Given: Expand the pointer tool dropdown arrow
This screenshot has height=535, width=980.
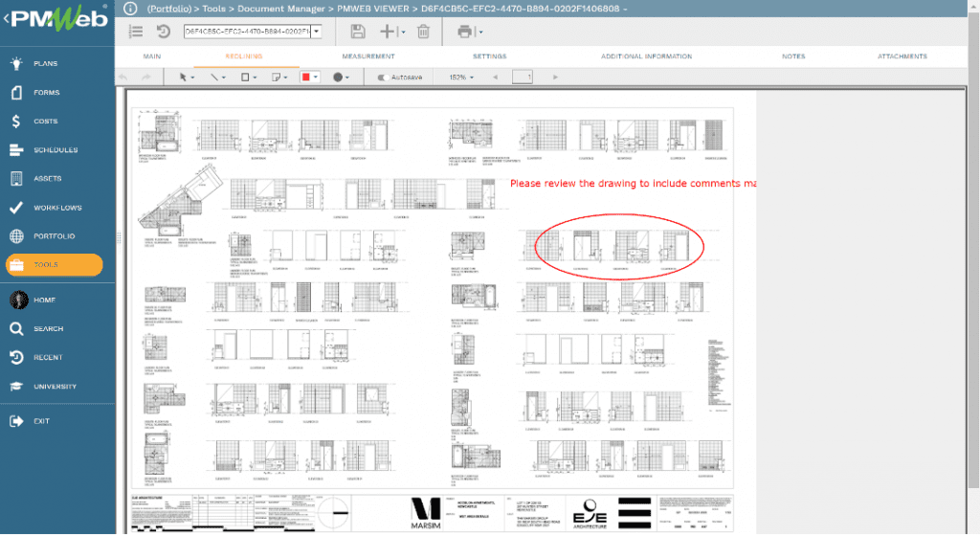Looking at the screenshot, I should [x=192, y=78].
